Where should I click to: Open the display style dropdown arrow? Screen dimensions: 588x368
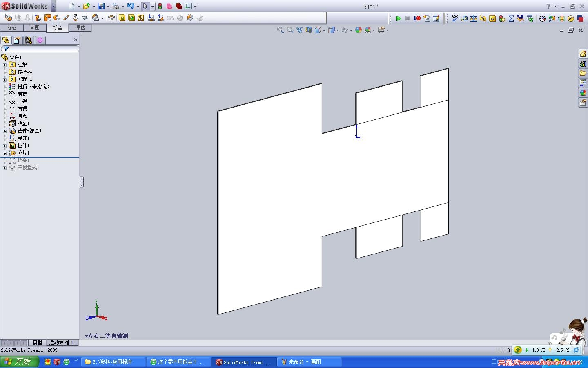click(337, 30)
